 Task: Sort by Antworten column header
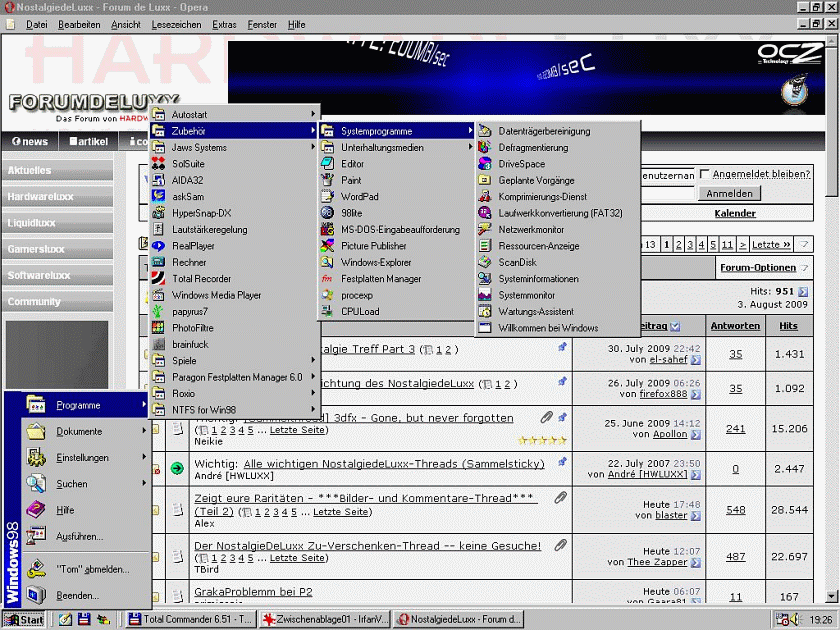(735, 326)
